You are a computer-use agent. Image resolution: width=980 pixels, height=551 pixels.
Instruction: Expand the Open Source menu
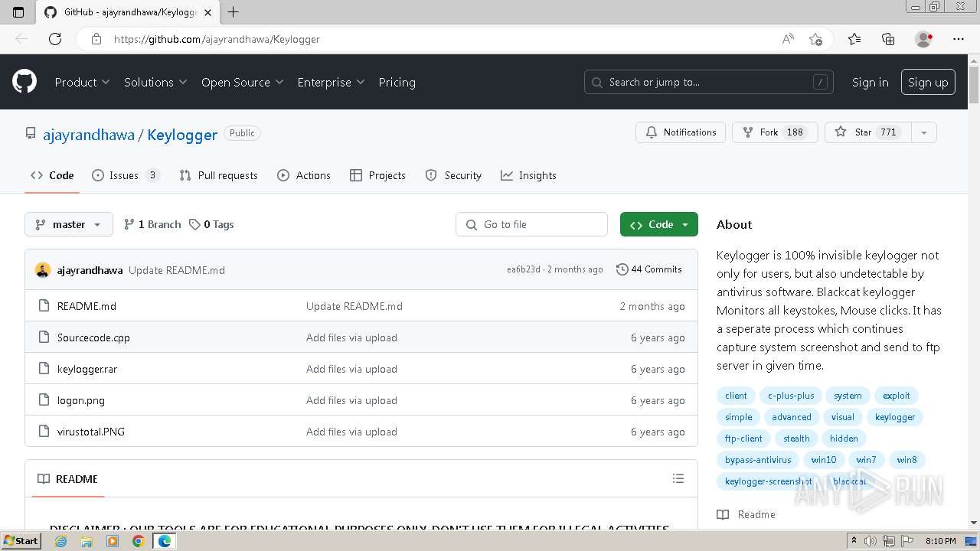tap(242, 82)
